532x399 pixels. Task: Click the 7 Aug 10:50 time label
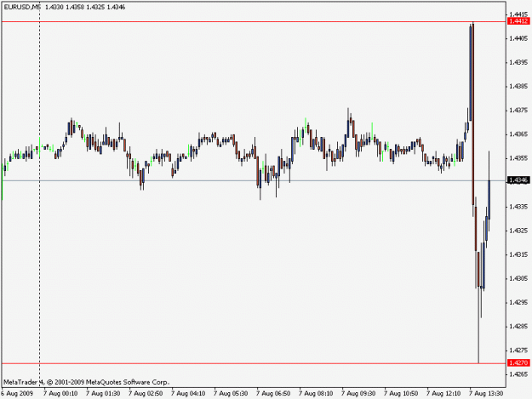point(401,394)
